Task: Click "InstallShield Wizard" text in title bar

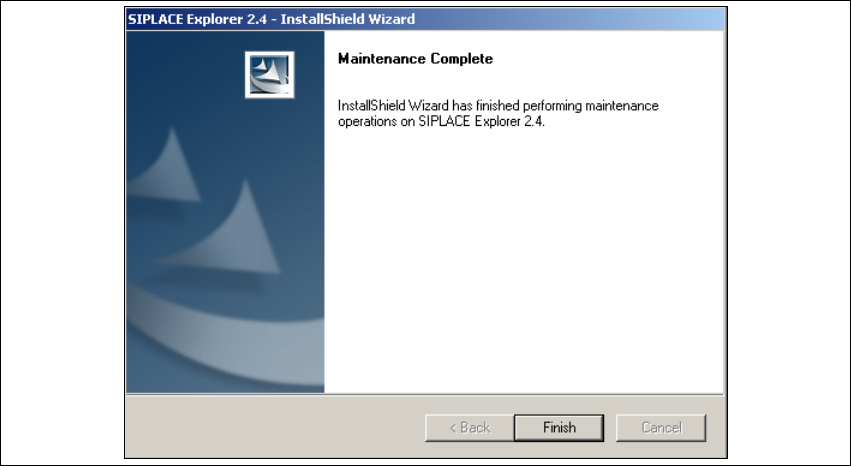Action: [x=347, y=19]
